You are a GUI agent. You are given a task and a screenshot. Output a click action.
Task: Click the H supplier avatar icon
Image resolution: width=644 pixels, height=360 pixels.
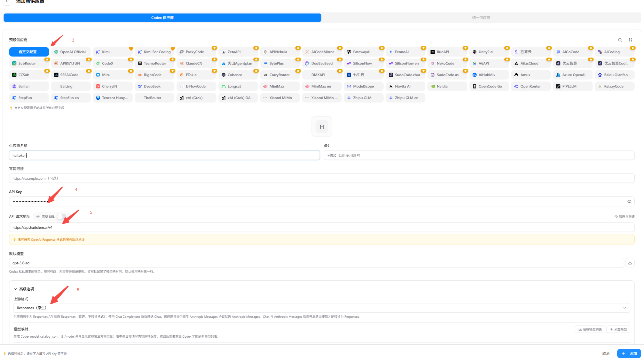point(322,127)
